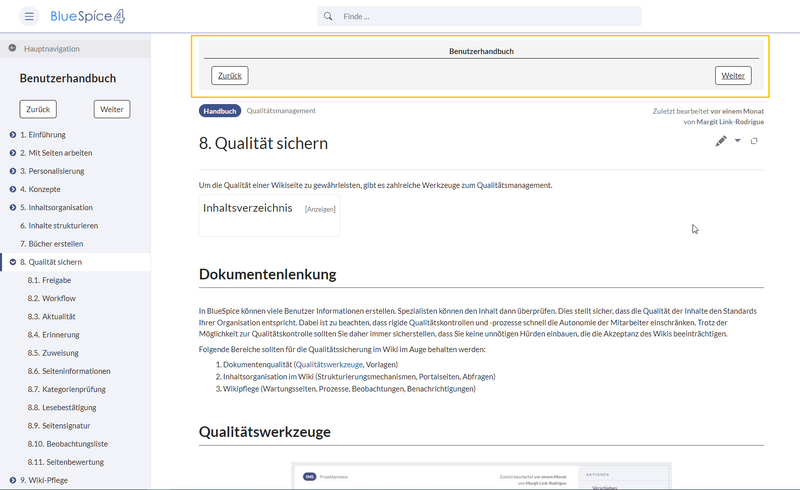The width and height of the screenshot is (800, 490).
Task: Open 6. Inhalte strukturieren page
Action: 59,226
